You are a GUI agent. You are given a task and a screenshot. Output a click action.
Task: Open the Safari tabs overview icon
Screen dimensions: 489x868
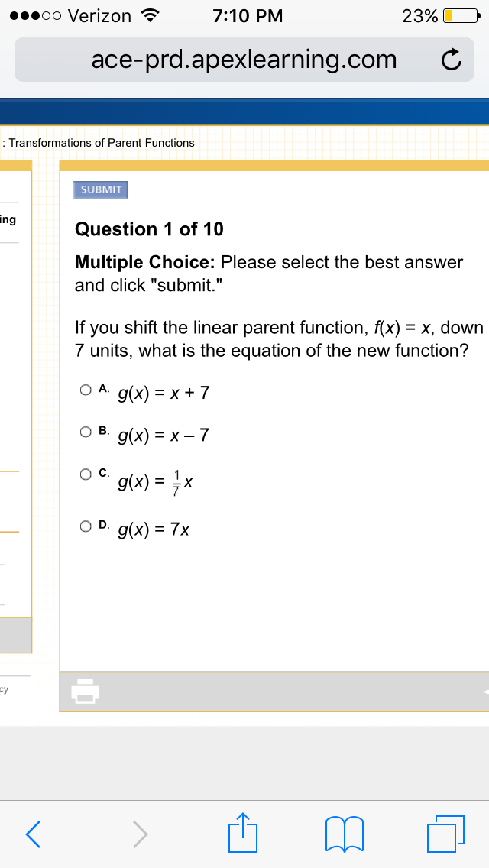coord(445,833)
